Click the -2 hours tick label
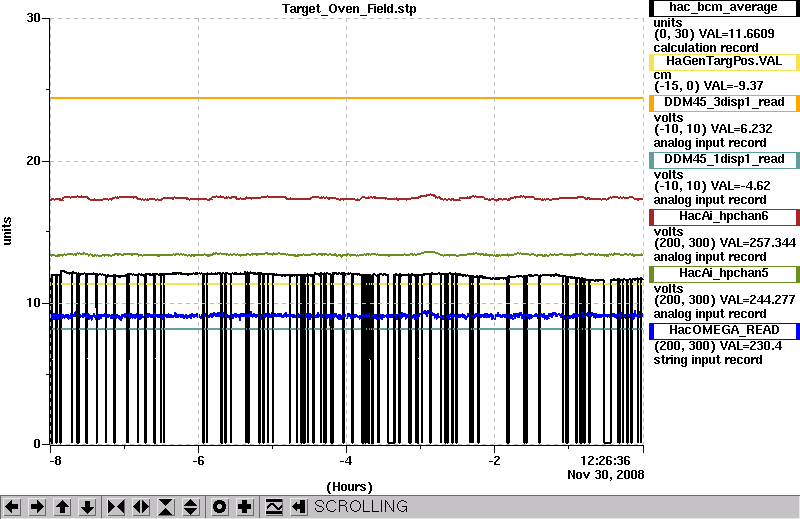Viewport: 800px width, 519px height. point(494,461)
